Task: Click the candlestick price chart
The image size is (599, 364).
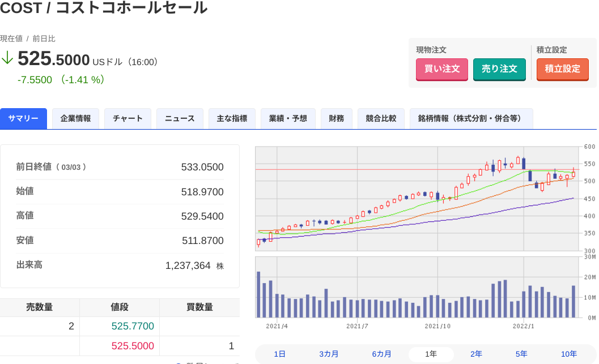Action: 418,198
